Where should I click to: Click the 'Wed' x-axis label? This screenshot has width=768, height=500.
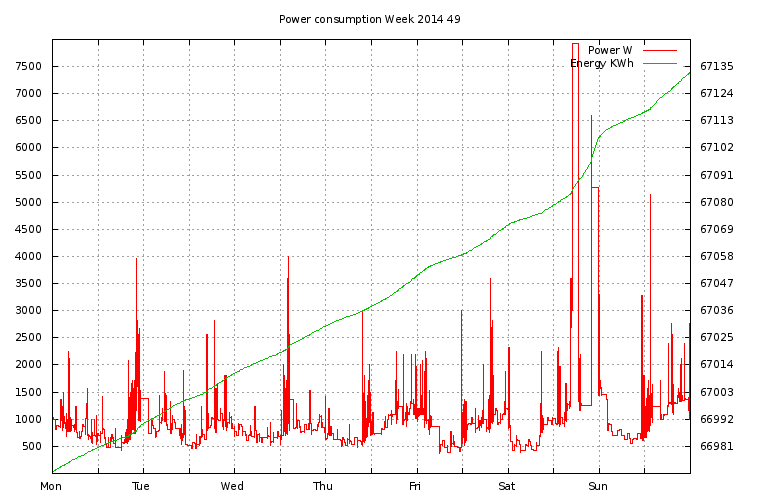pyautogui.click(x=232, y=486)
